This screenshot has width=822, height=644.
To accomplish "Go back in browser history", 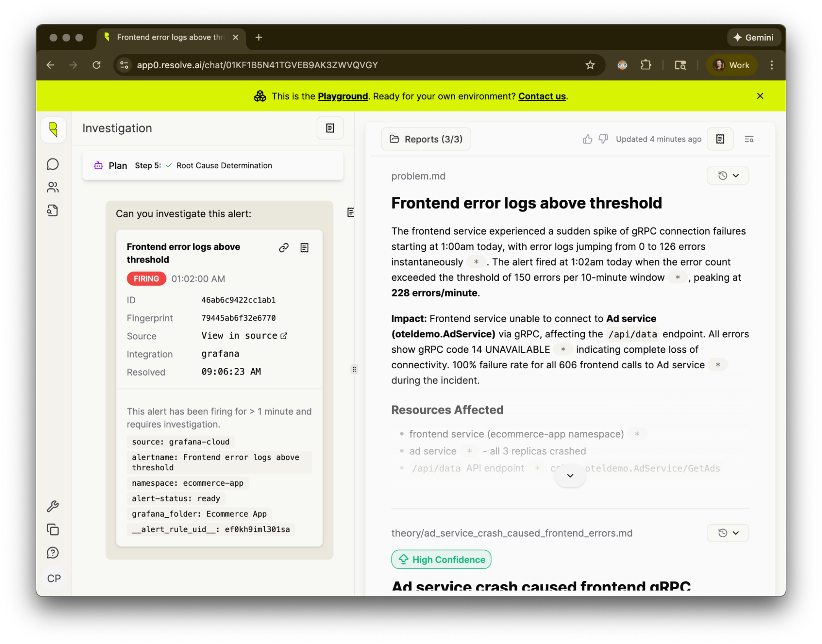I will pyautogui.click(x=51, y=65).
